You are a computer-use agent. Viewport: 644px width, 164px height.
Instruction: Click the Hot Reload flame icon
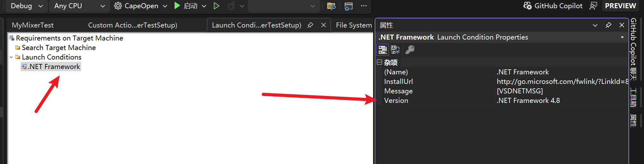[232, 6]
